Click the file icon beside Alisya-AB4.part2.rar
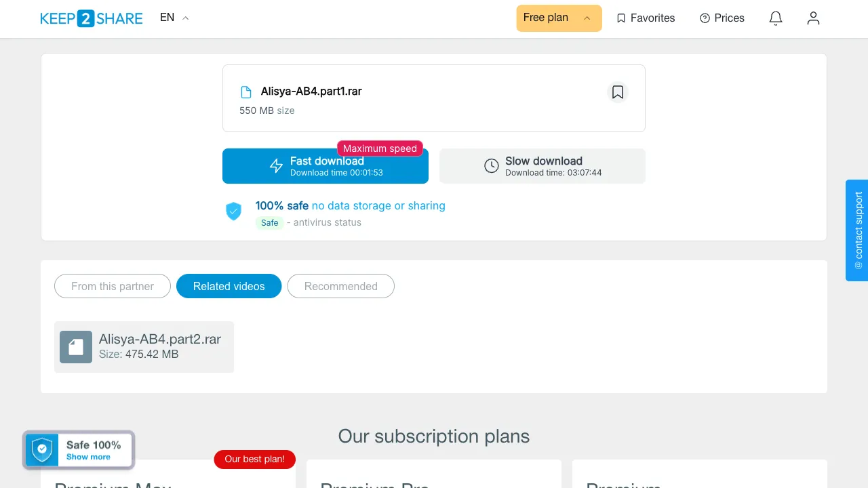 point(76,347)
